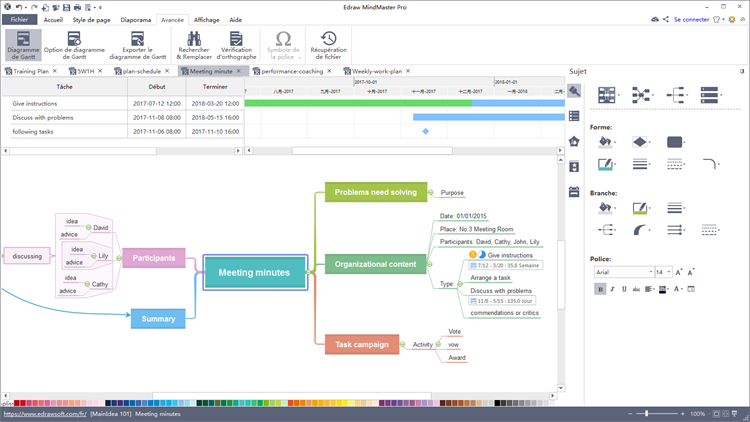
Task: Collapse Problems need solving branch toggle
Action: coord(431,192)
